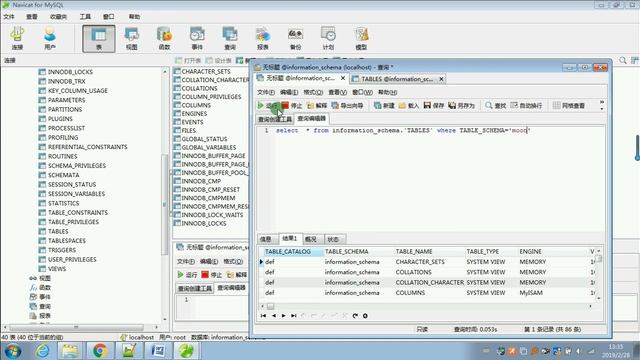Go to first record in results navigator

[263, 316]
